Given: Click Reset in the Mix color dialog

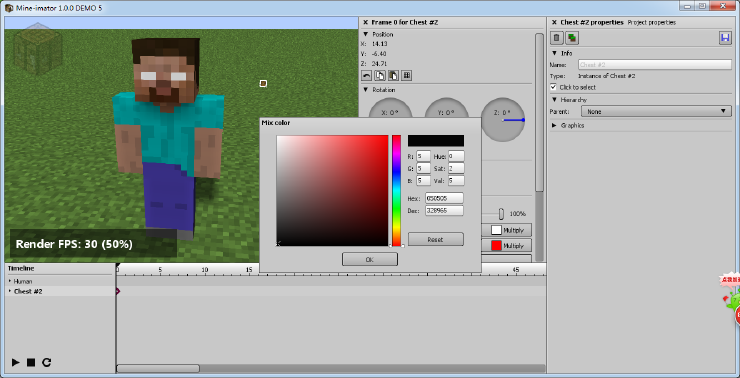Looking at the screenshot, I should click(435, 239).
